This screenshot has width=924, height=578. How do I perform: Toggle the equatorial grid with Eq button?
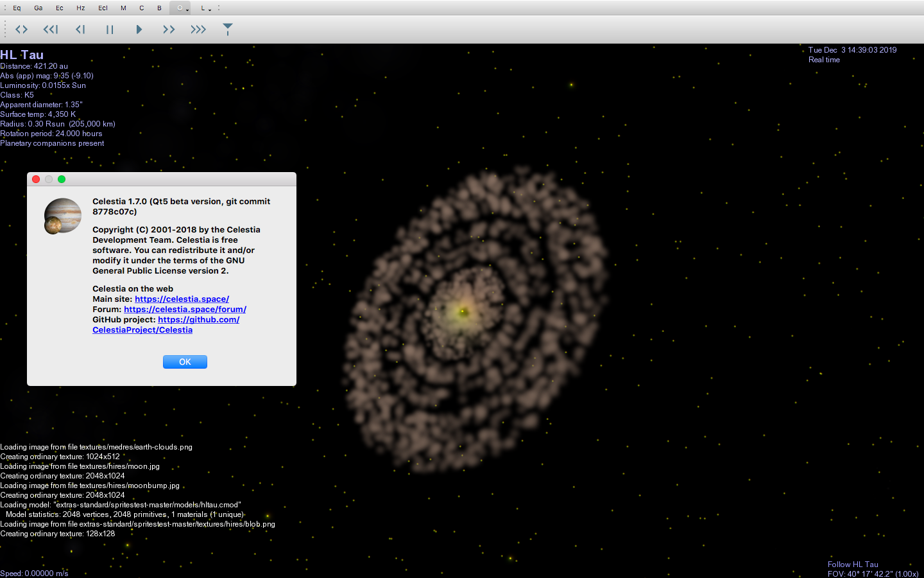pos(17,8)
